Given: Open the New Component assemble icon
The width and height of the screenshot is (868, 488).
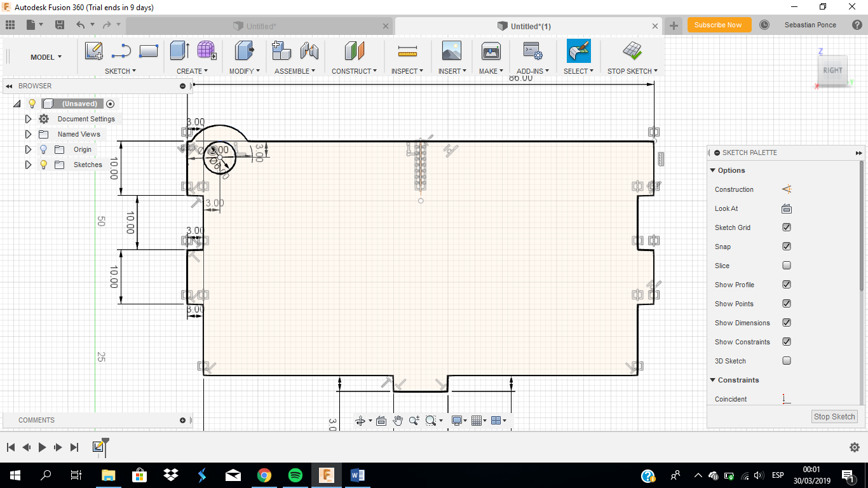Looking at the screenshot, I should 281,51.
